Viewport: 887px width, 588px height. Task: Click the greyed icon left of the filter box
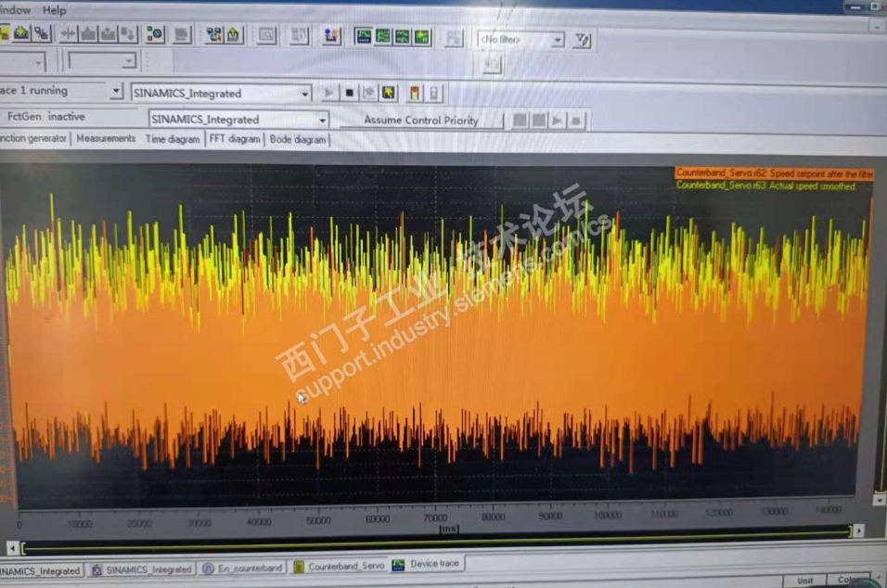coord(454,38)
